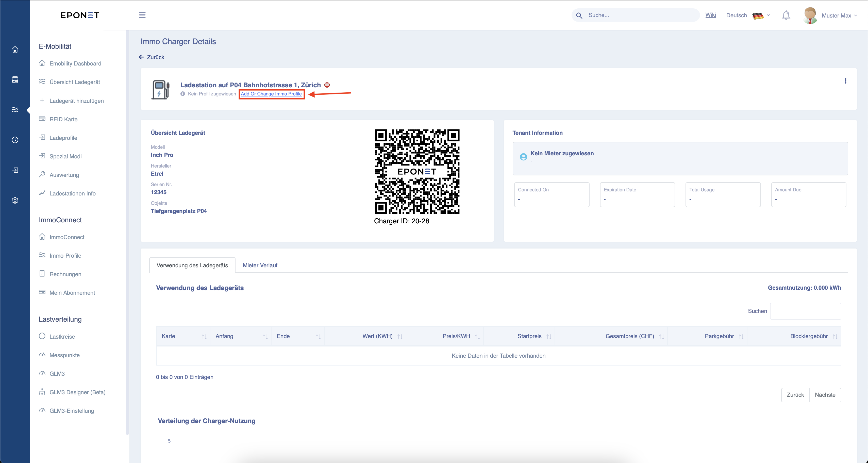The height and width of the screenshot is (463, 868).
Task: Sort table by Gesamtpreis (CHF) column
Action: point(629,336)
